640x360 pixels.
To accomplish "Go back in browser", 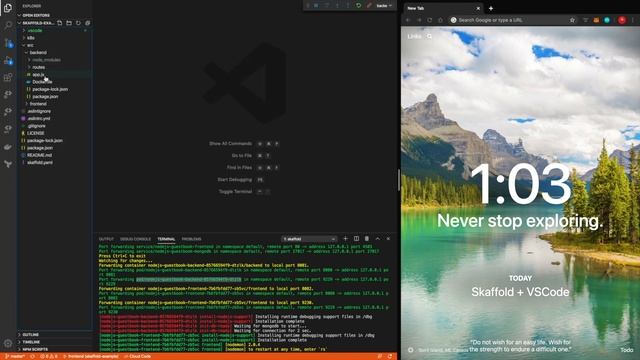I will (x=408, y=20).
